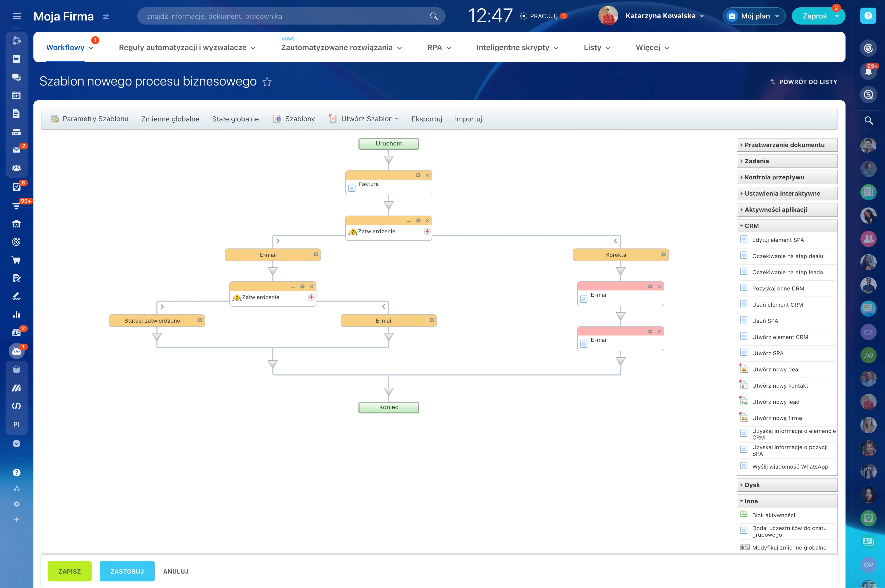Viewport: 885px width, 588px height.
Task: Open the mail icon in left sidebar
Action: click(16, 150)
